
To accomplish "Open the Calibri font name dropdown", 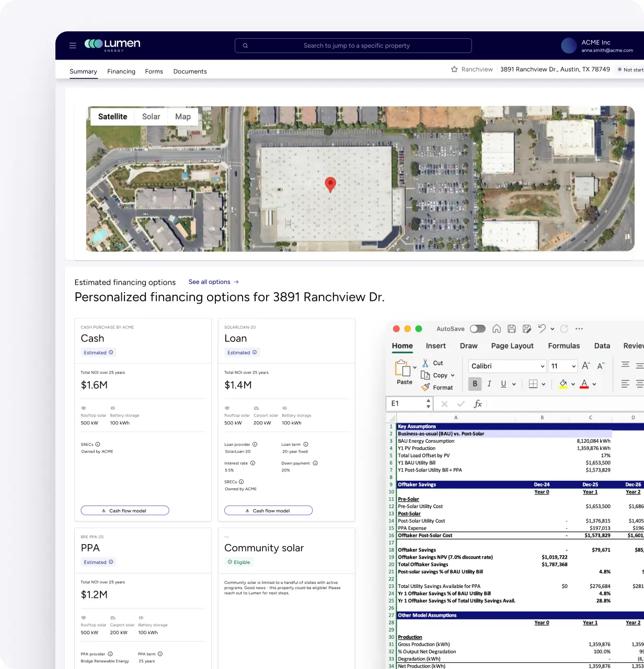I will tap(542, 366).
